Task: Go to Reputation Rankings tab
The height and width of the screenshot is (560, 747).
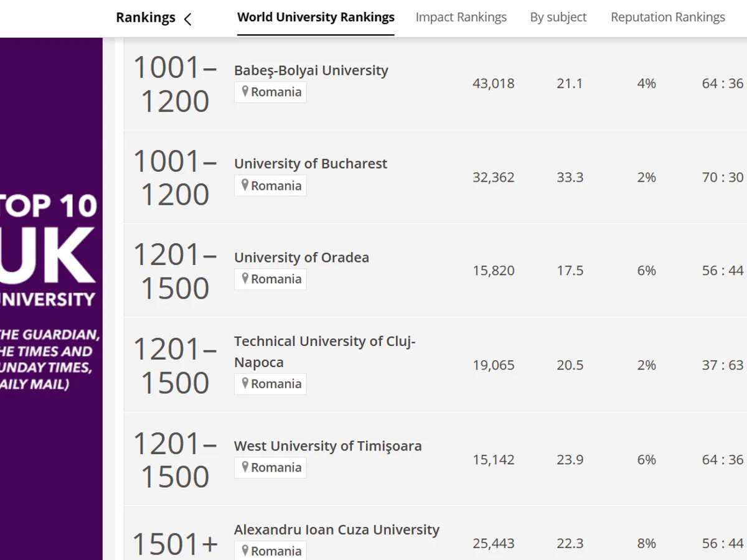Action: pos(667,17)
